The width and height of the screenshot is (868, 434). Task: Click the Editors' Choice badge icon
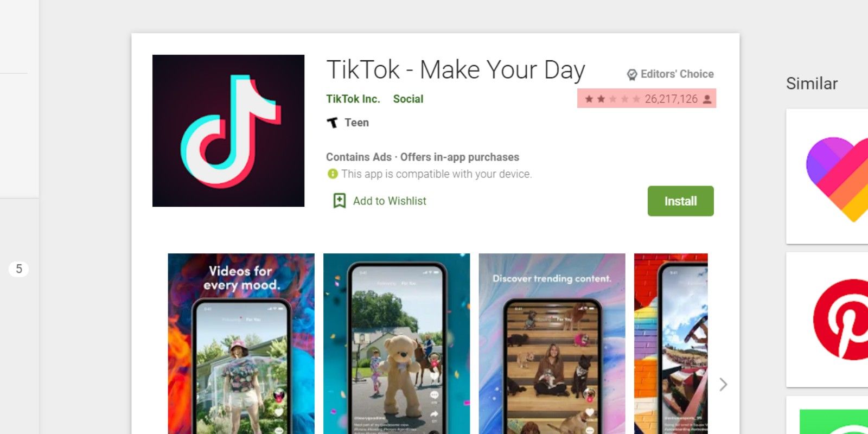coord(632,75)
